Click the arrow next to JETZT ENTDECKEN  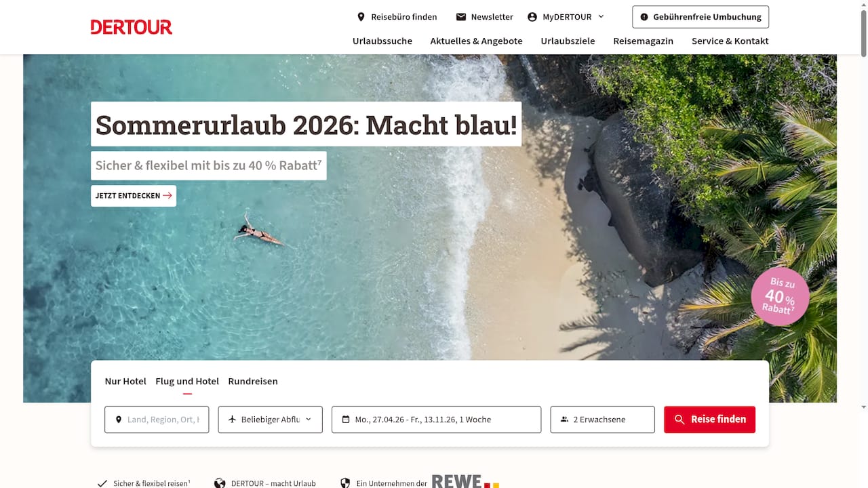[167, 196]
